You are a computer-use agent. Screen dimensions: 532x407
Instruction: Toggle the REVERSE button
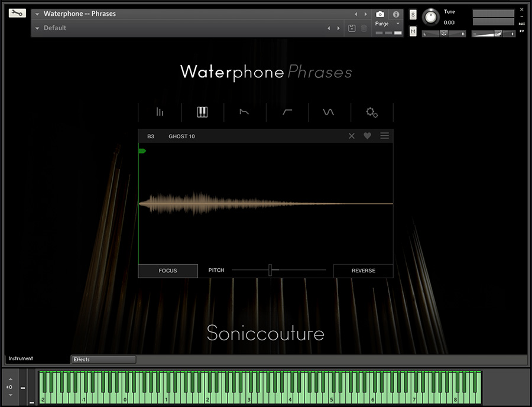(364, 271)
